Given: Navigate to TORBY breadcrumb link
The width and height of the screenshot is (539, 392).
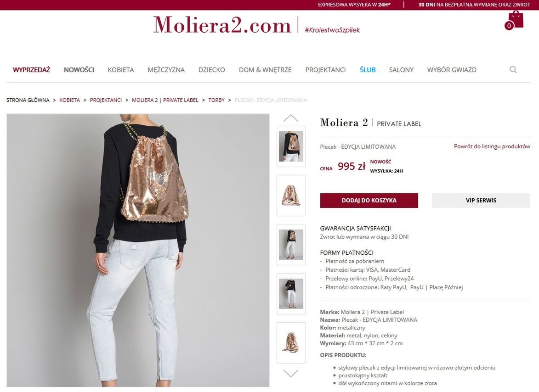Looking at the screenshot, I should click(x=216, y=100).
